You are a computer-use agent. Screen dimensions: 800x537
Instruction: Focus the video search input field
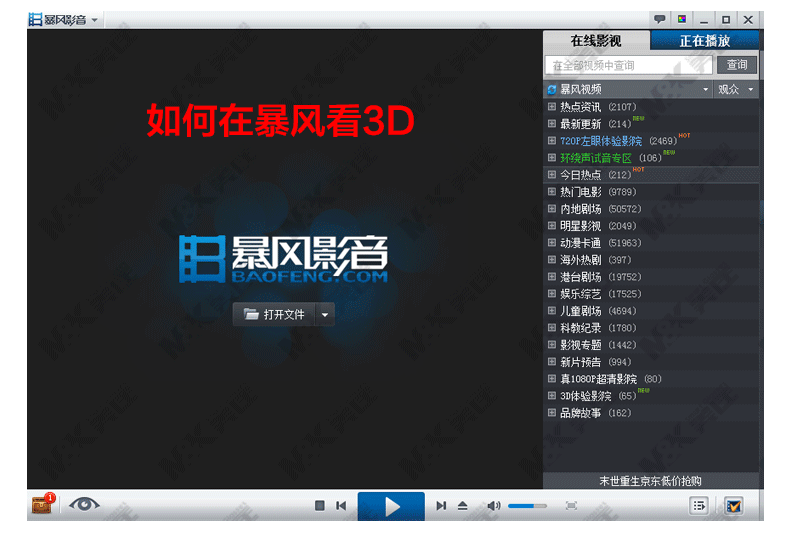[x=629, y=65]
